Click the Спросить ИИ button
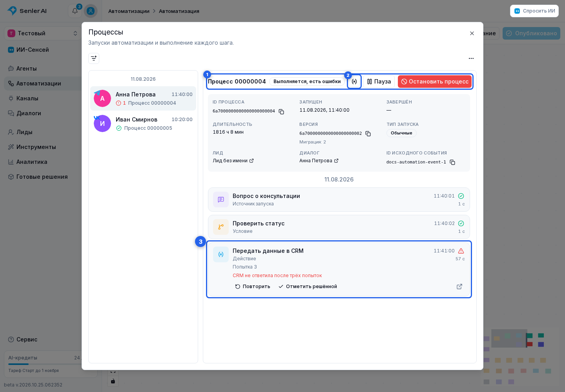 tap(534, 11)
